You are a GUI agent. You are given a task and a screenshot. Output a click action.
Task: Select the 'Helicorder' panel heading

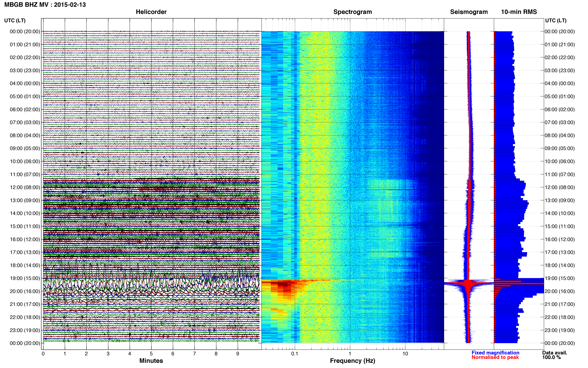click(x=151, y=12)
